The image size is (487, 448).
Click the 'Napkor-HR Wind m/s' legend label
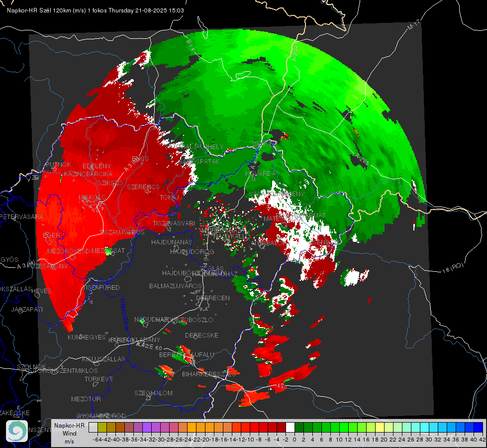tap(69, 433)
